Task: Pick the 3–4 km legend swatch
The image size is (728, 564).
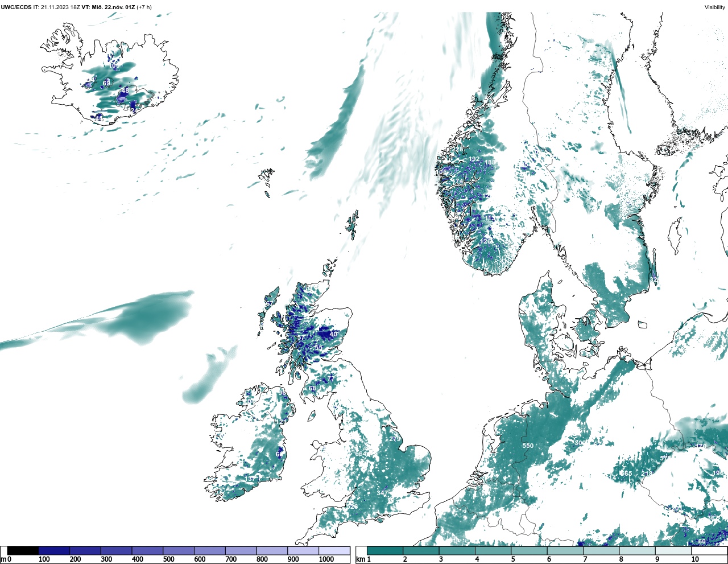Action: pyautogui.click(x=457, y=550)
